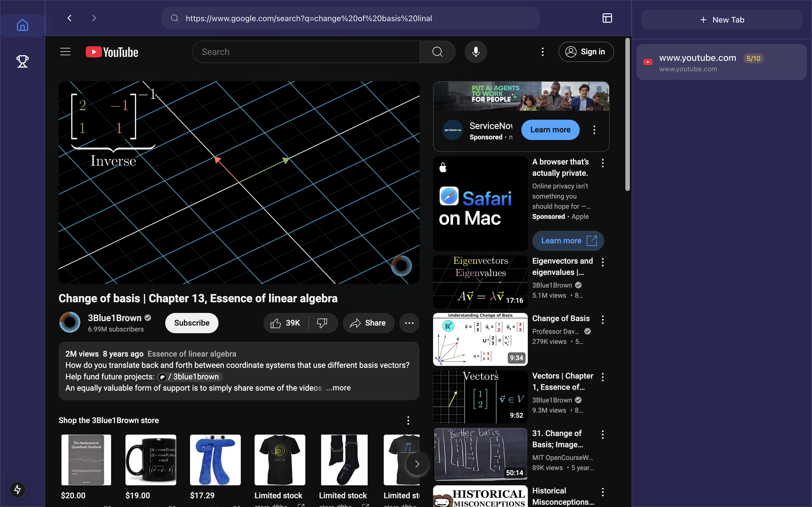Like the video with thumbs up

point(286,323)
